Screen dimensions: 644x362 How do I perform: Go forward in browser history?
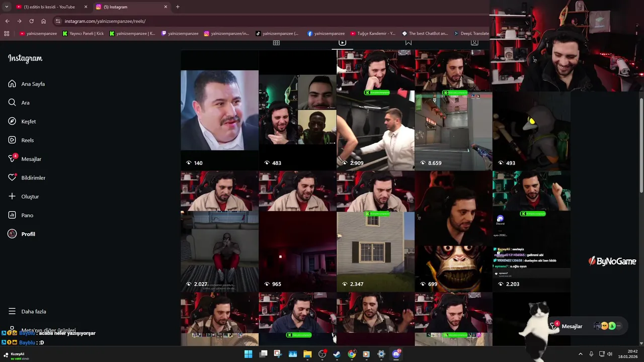tap(19, 21)
